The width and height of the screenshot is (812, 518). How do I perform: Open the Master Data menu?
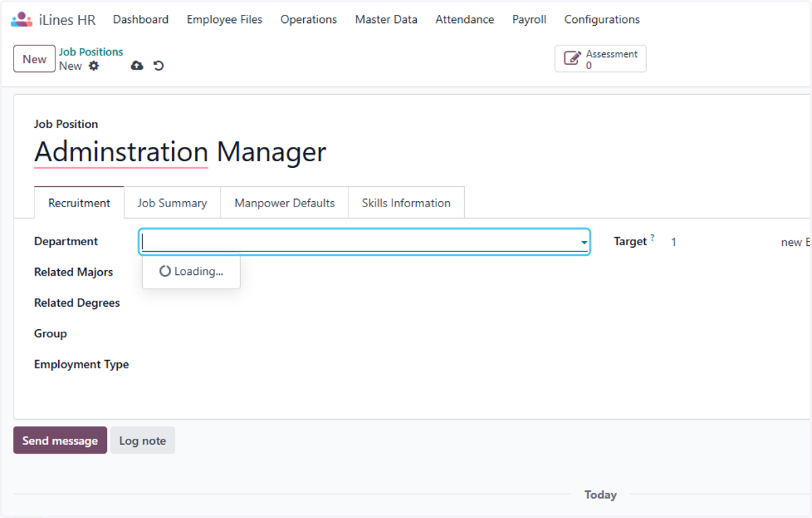pyautogui.click(x=386, y=20)
